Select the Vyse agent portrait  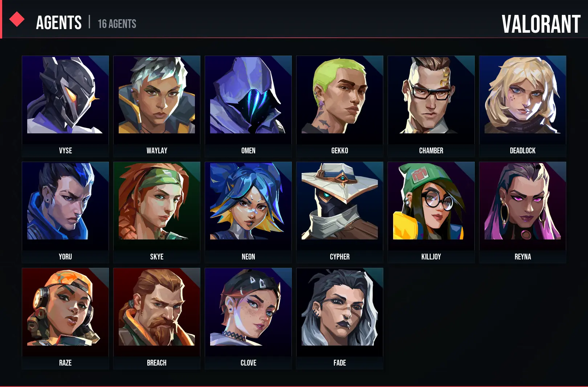pyautogui.click(x=65, y=106)
